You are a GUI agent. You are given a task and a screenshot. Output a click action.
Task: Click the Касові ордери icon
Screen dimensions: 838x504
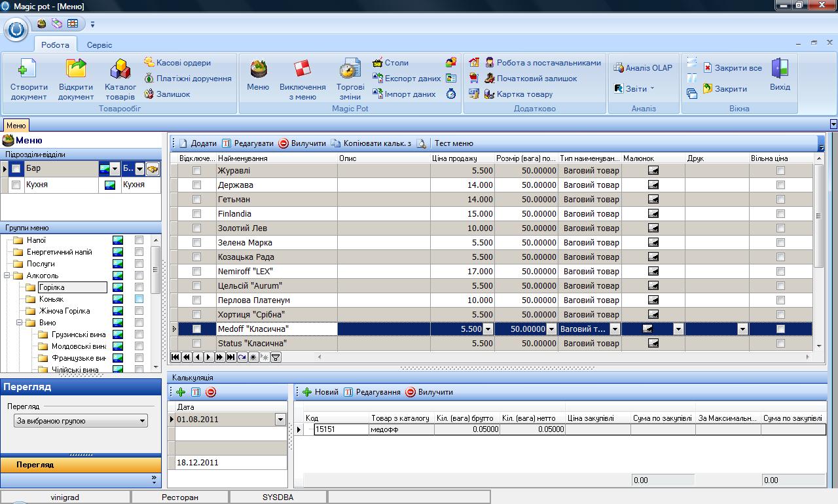point(149,63)
